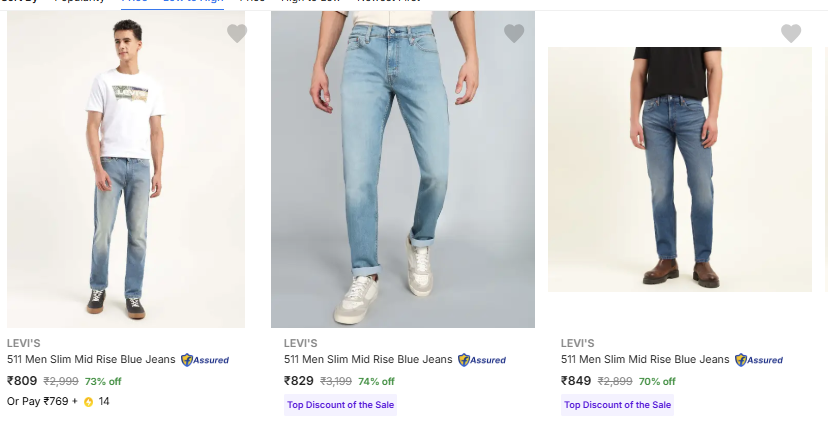Image resolution: width=828 pixels, height=421 pixels.
Task: Click the Assured badge on the ₹809 jeans
Action: click(x=205, y=360)
